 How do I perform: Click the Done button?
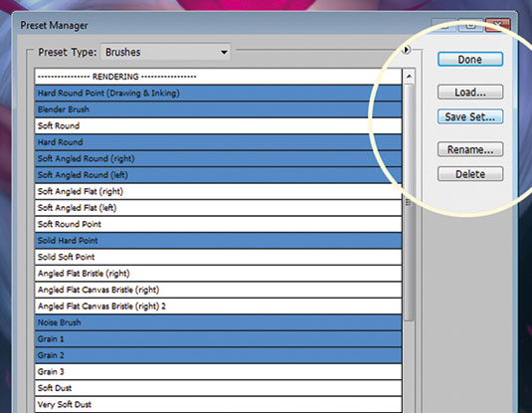point(470,60)
